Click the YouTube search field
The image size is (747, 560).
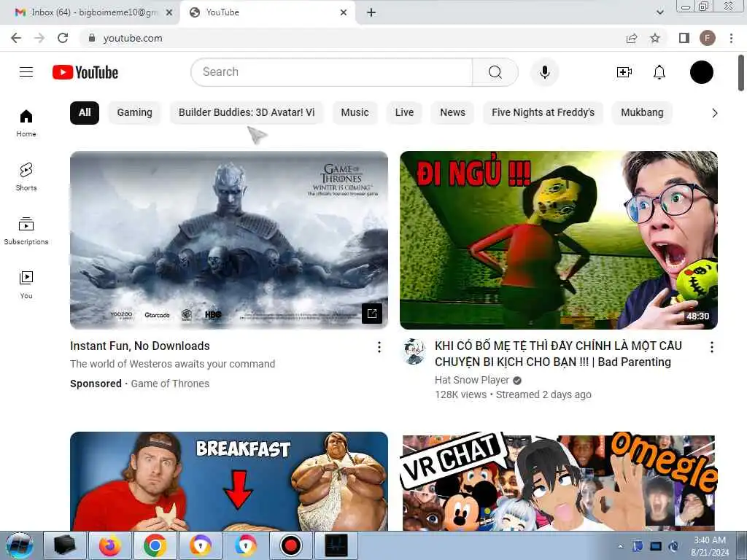click(x=332, y=72)
